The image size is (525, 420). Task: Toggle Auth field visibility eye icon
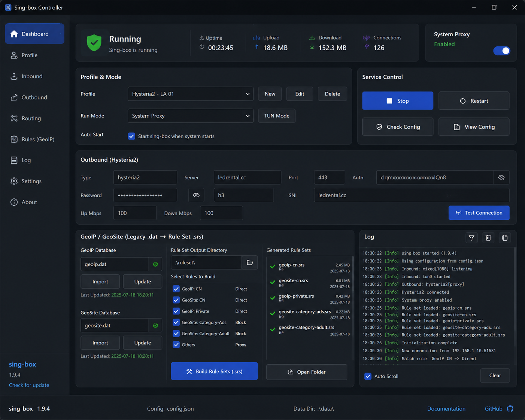[501, 177]
